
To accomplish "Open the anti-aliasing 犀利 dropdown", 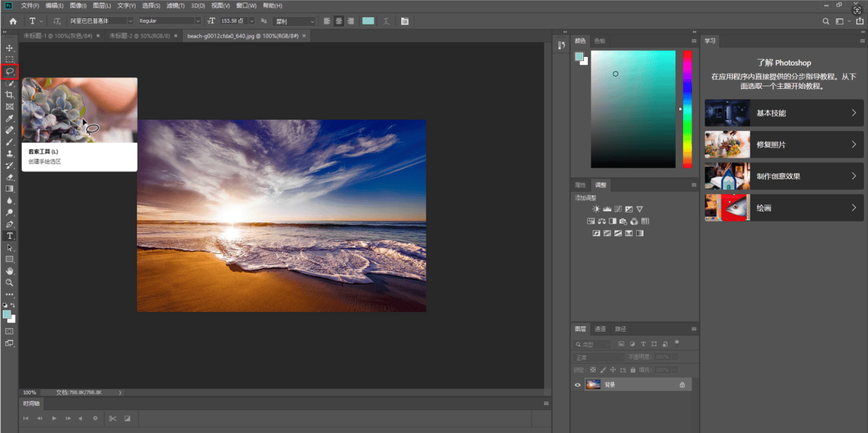I will (x=294, y=21).
